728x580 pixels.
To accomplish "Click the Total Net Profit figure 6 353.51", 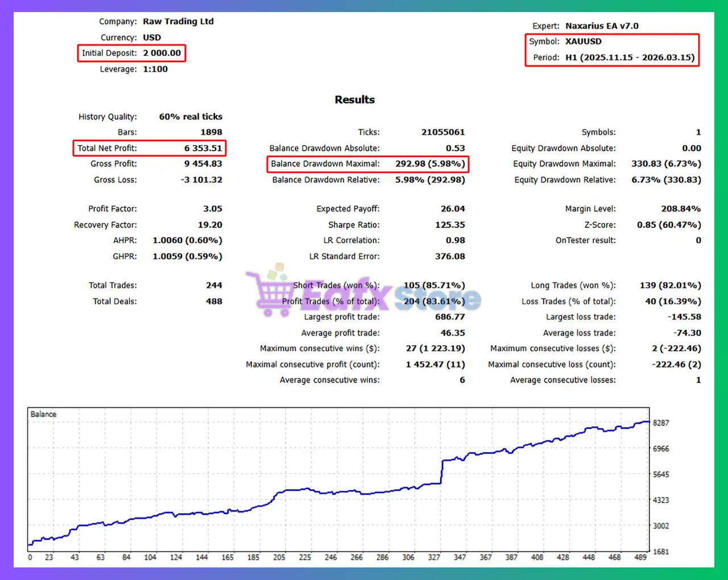I will tap(204, 148).
